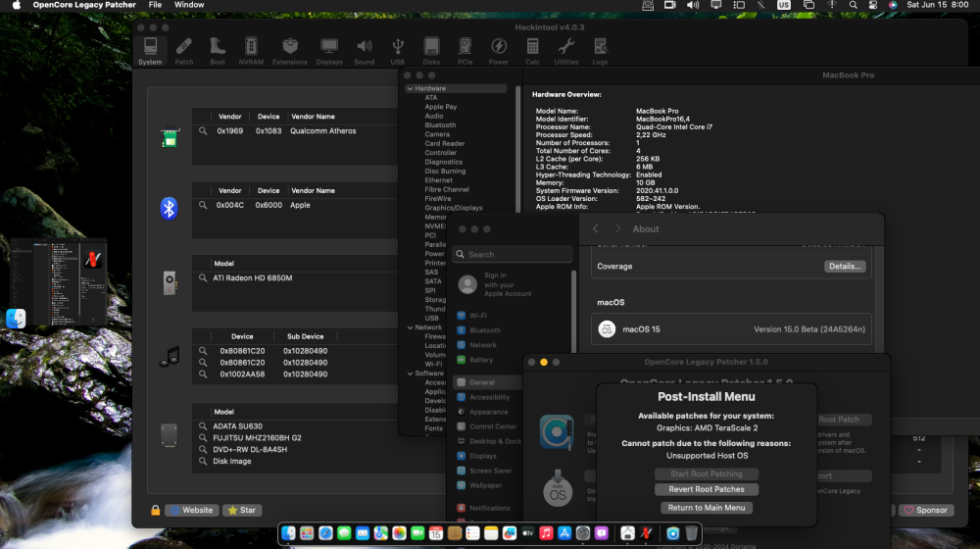Click the magnifier beside Qualcomm Atheros row
This screenshot has width=980, height=549.
tap(203, 130)
